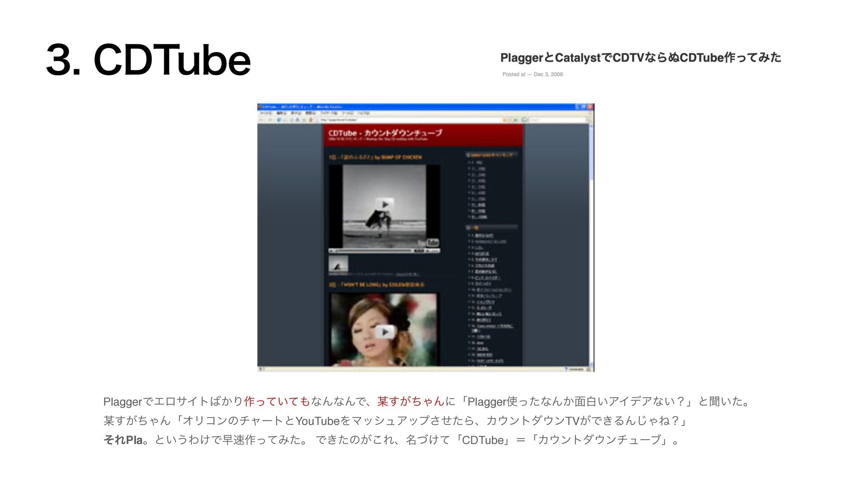868x488 pixels.
Task: Open the red link 作っていても
Action: point(277,401)
